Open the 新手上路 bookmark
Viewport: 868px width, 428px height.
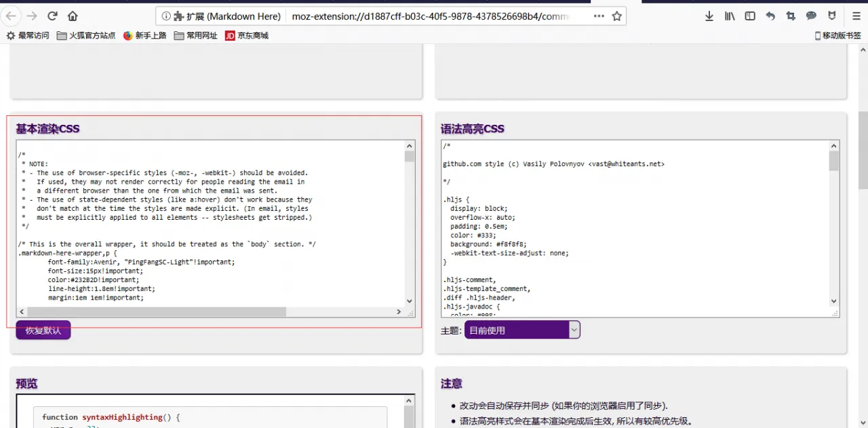click(x=144, y=35)
